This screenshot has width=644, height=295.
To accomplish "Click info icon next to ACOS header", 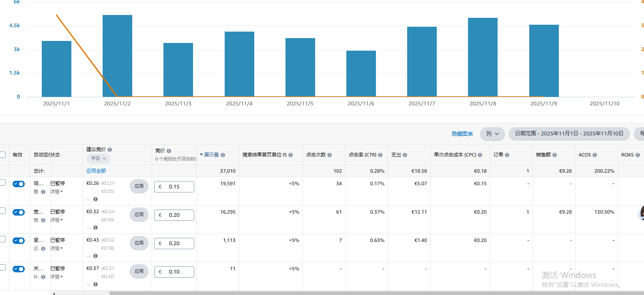I will point(595,155).
